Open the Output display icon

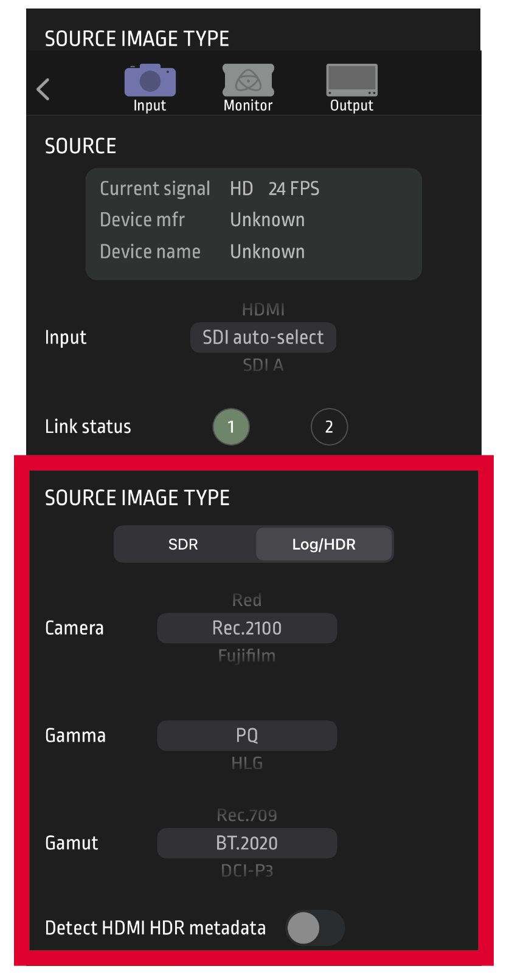coord(351,80)
